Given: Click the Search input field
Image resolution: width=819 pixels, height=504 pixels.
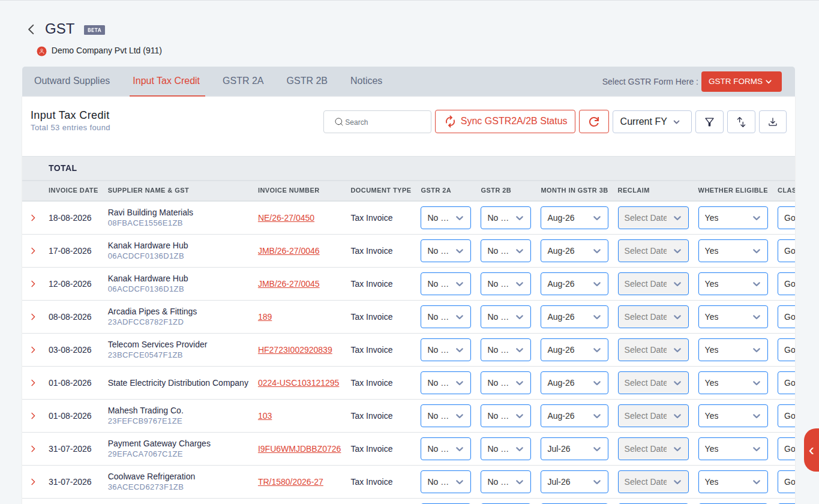Looking at the screenshot, I should [x=377, y=122].
